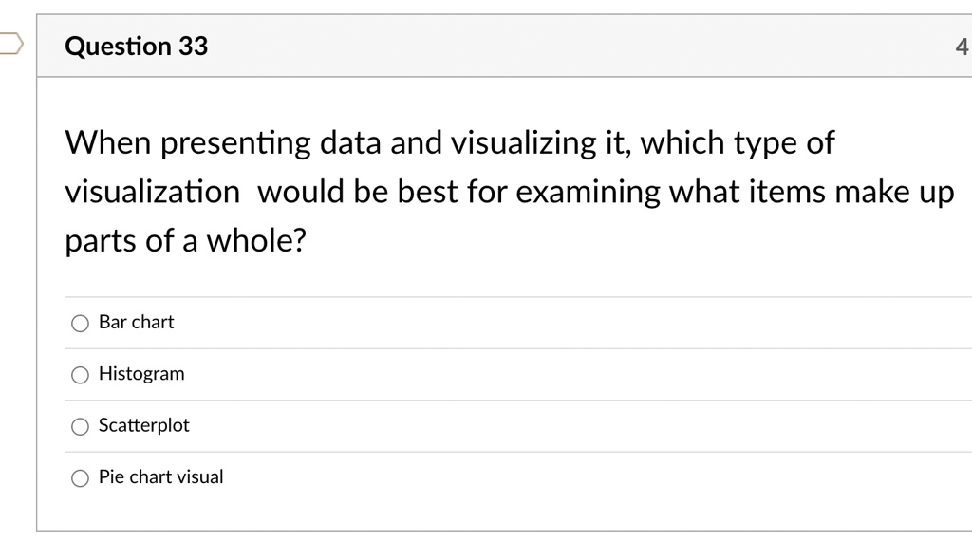
Task: Click the bookmark marker left of the question
Action: click(8, 42)
